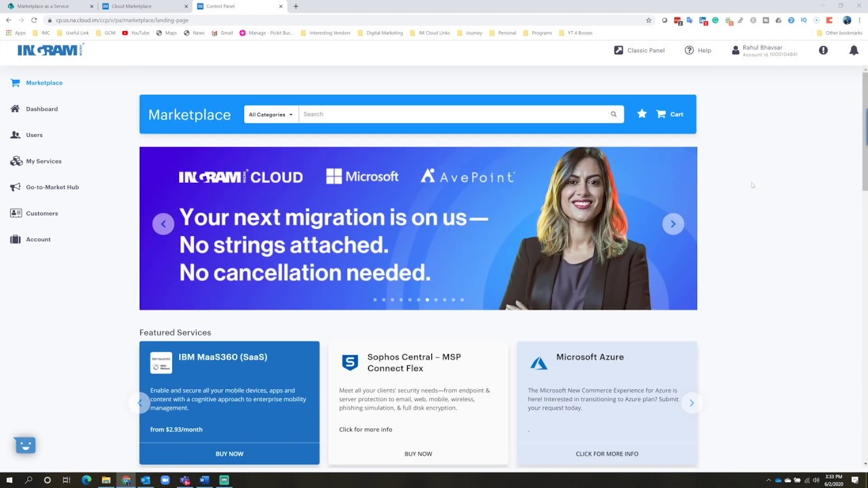868x488 pixels.
Task: Click the alert exclamation icon in header
Action: coord(823,50)
